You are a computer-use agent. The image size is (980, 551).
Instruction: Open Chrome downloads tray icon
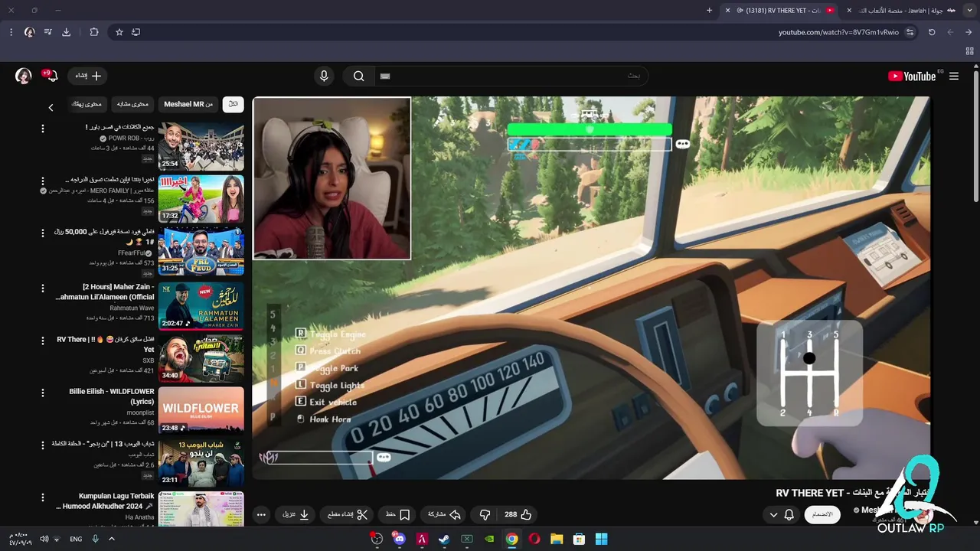66,32
